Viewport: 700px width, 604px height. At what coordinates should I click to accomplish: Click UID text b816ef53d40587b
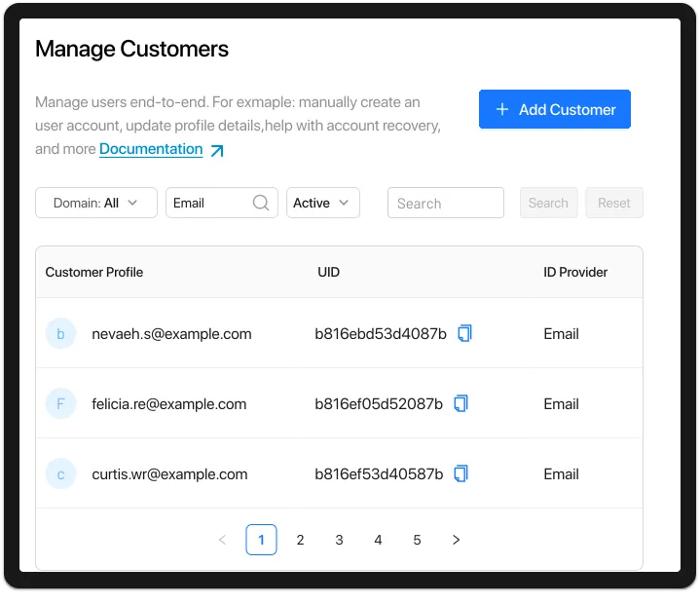pyautogui.click(x=379, y=474)
